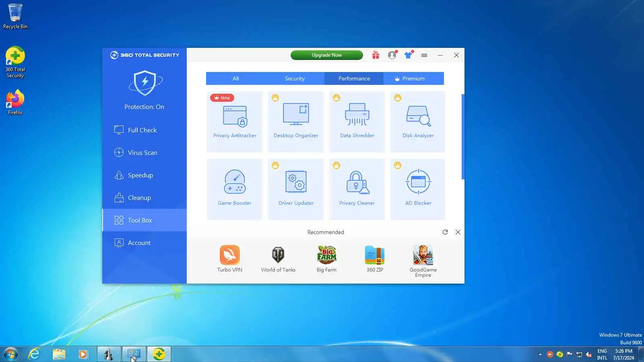Close the Recommended section
The image size is (644, 362).
(x=458, y=232)
